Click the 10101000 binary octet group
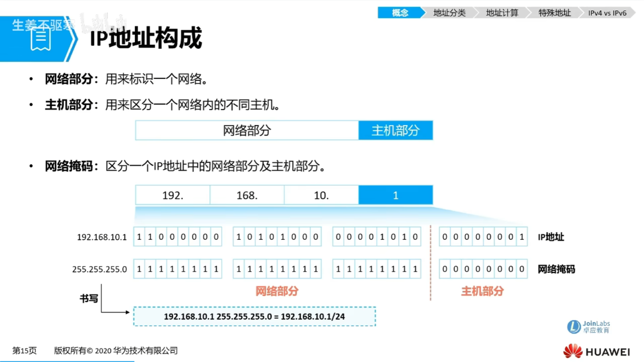Image resolution: width=644 pixels, height=362 pixels. pos(277,237)
